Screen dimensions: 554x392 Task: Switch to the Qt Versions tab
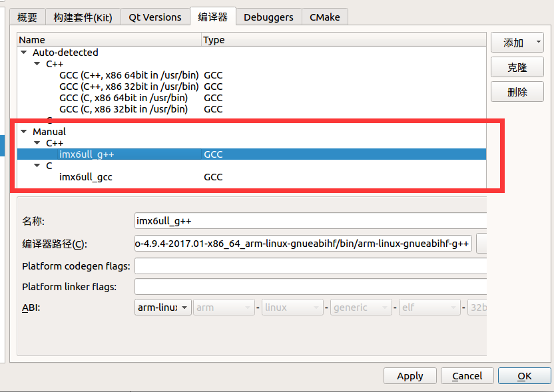point(155,17)
